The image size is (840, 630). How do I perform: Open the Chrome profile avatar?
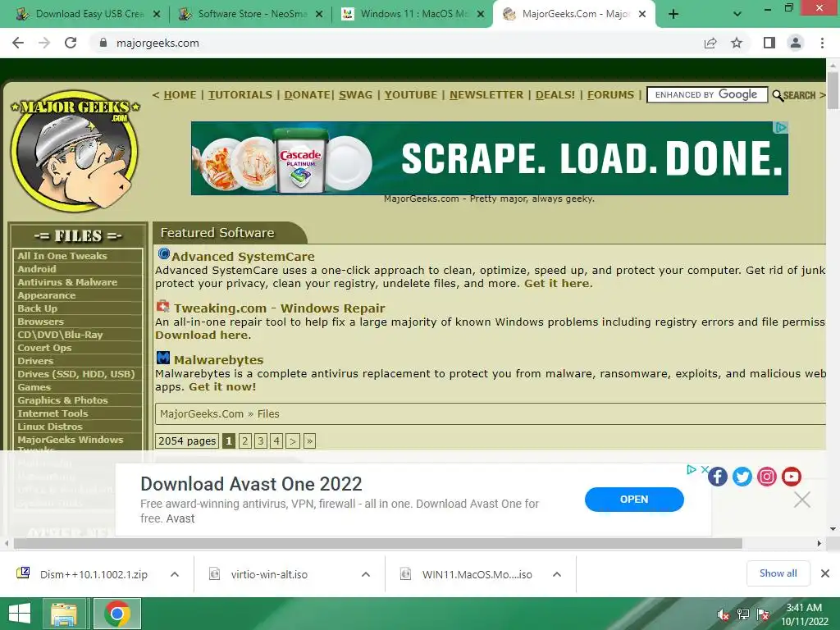[x=796, y=43]
